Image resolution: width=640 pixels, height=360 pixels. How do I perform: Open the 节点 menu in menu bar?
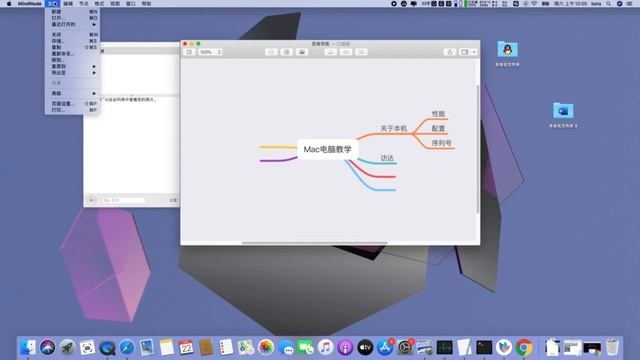coord(84,4)
